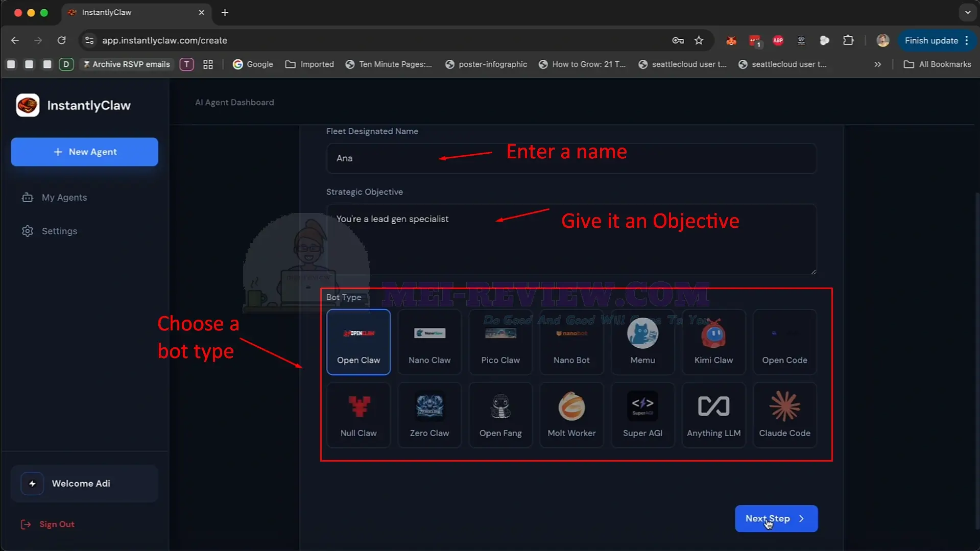Reload the page with the refresh icon
This screenshot has height=551, width=980.
(x=61, y=40)
